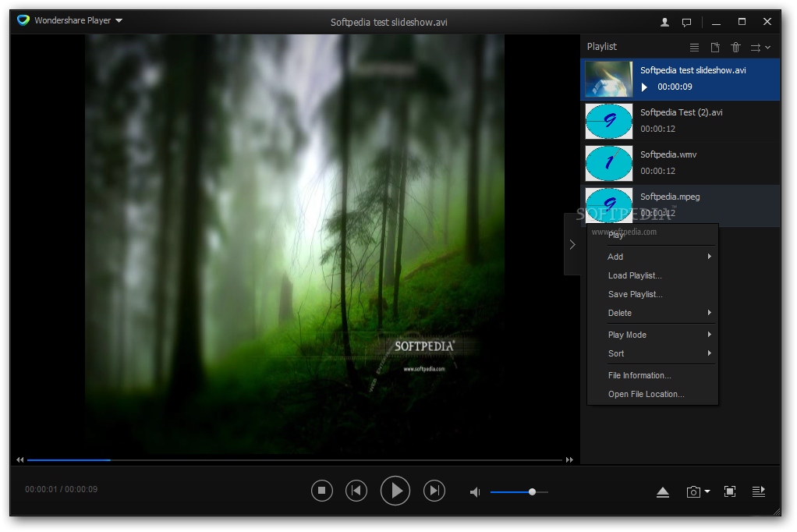Image resolution: width=797 pixels, height=532 pixels.
Task: Skip to the next track
Action: click(434, 491)
